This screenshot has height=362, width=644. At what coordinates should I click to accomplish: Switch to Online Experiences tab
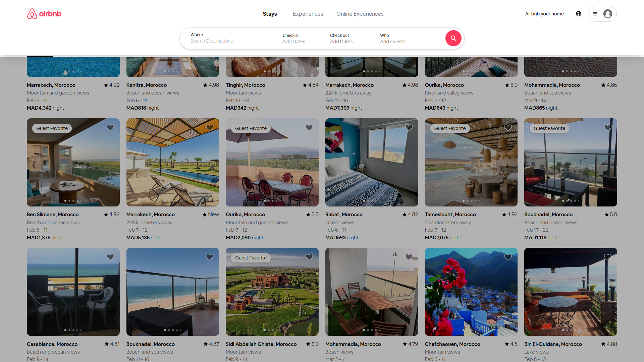tap(360, 14)
